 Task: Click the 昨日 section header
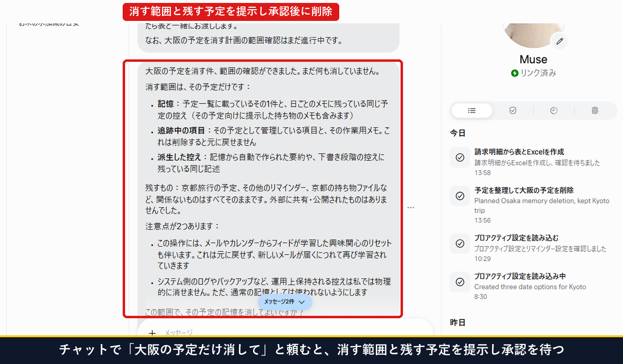click(x=458, y=323)
